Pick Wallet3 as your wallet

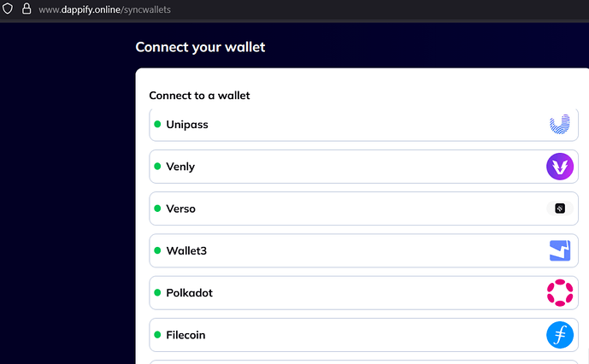(342, 250)
